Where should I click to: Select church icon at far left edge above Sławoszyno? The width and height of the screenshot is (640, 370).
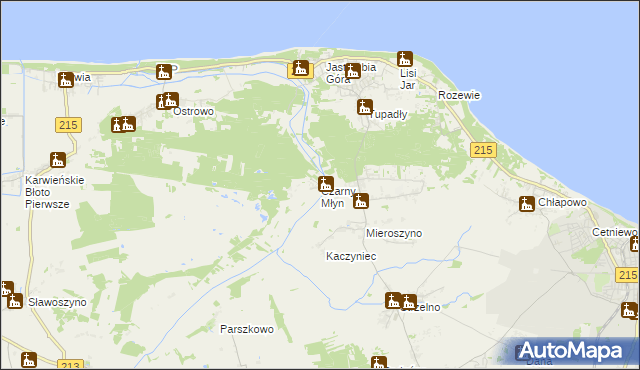click(6, 288)
